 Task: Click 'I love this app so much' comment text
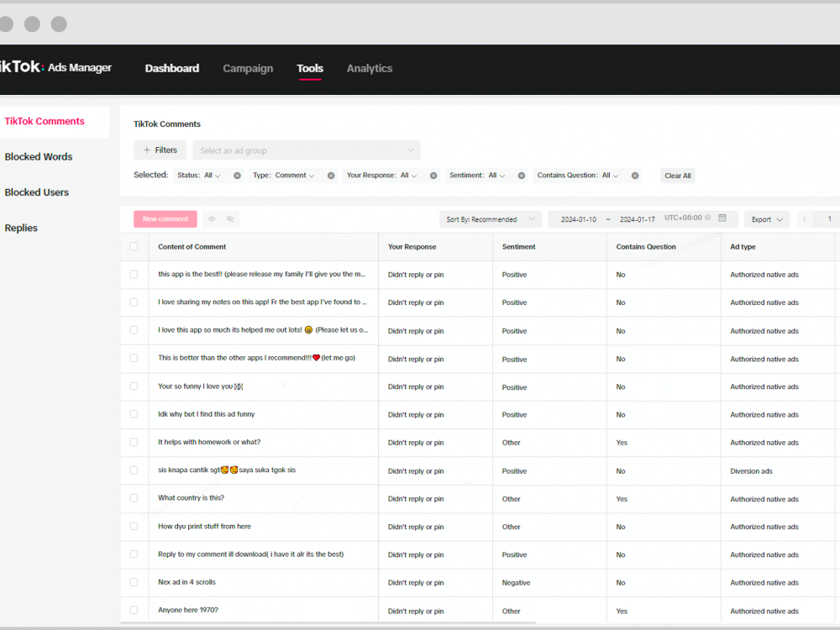(x=263, y=330)
